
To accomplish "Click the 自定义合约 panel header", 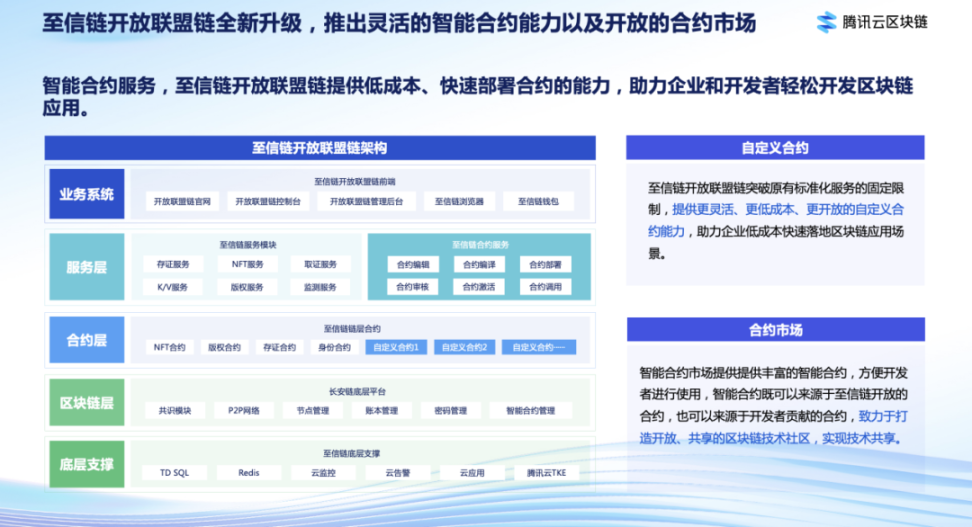I will (x=775, y=148).
